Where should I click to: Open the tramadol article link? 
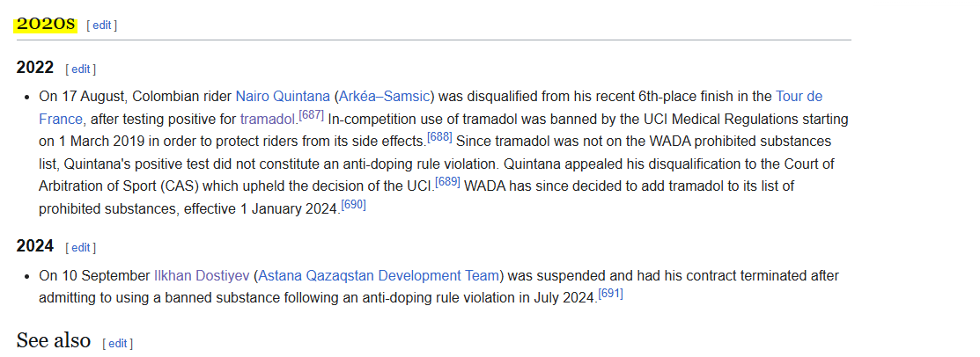pyautogui.click(x=266, y=120)
